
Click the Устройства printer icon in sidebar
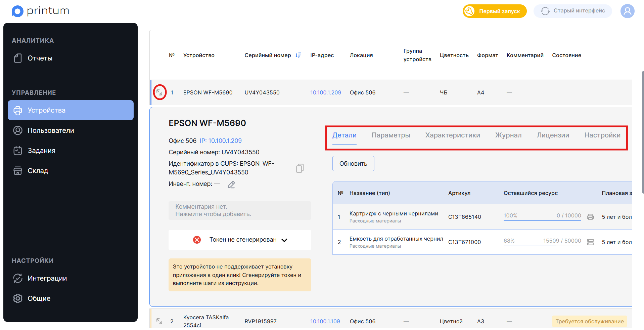click(x=18, y=110)
